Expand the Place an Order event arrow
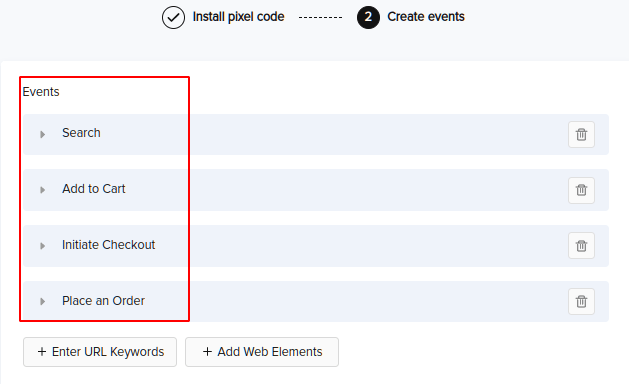The height and width of the screenshot is (384, 629). pos(43,301)
